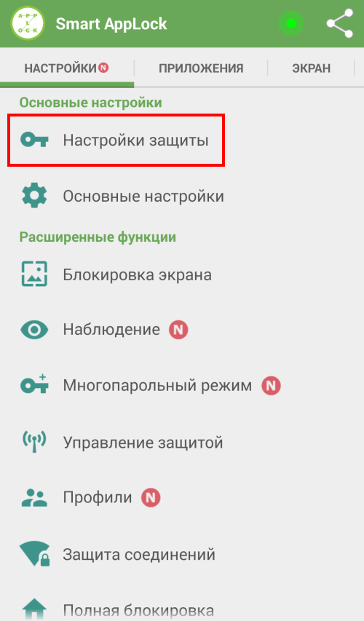The height and width of the screenshot is (621, 364).
Task: Open the Smart AppLock logo icon
Action: click(x=28, y=24)
